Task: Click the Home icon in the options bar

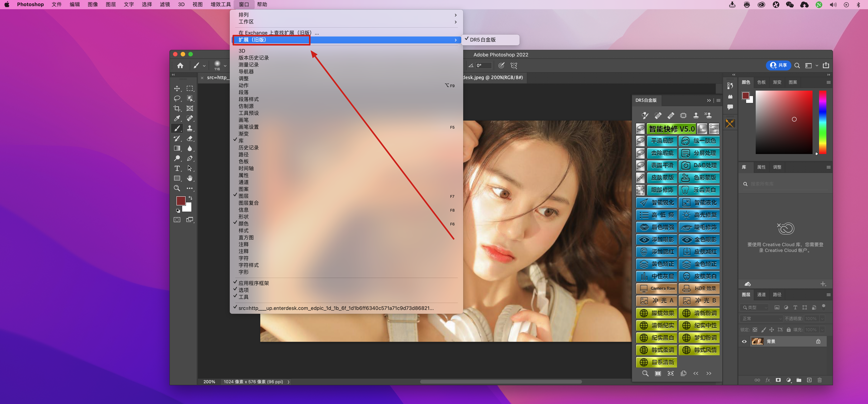Action: [180, 65]
